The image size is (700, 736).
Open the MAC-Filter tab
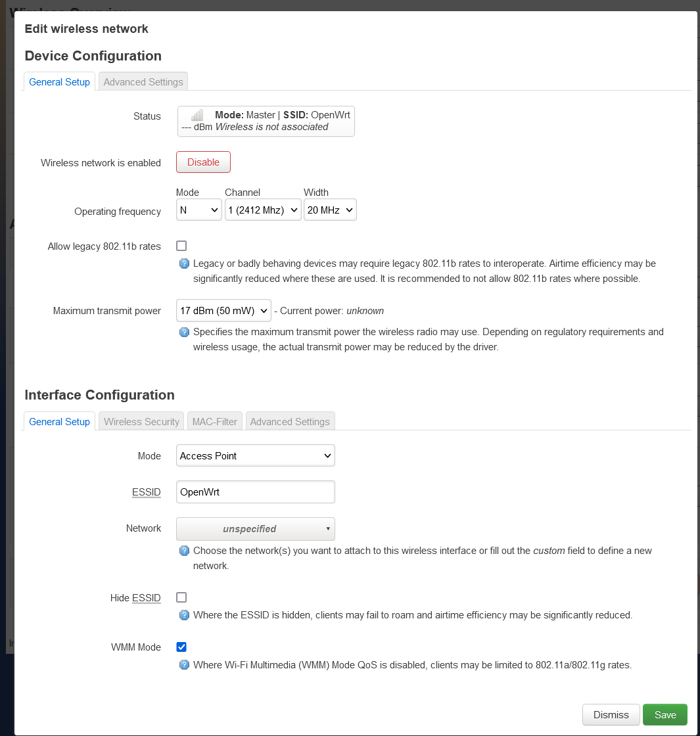tap(214, 421)
